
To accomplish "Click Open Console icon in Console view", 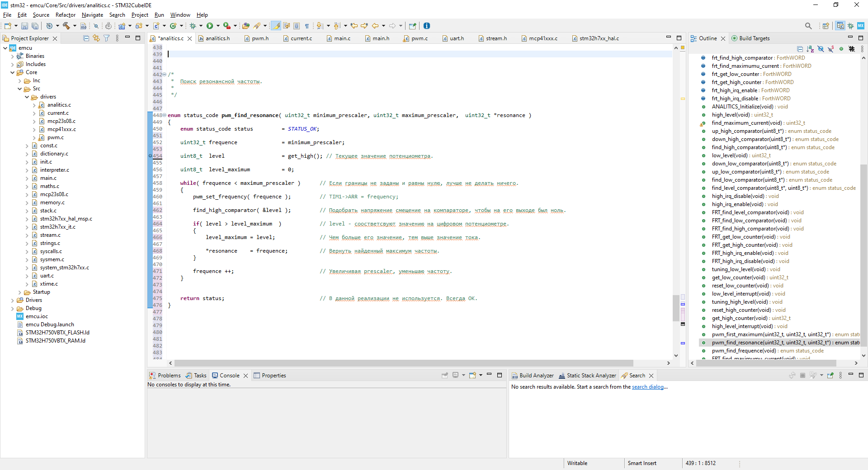I will point(472,376).
